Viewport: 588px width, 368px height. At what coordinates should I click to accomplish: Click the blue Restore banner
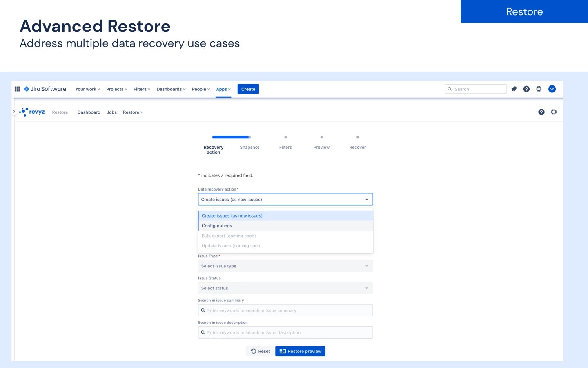click(524, 11)
